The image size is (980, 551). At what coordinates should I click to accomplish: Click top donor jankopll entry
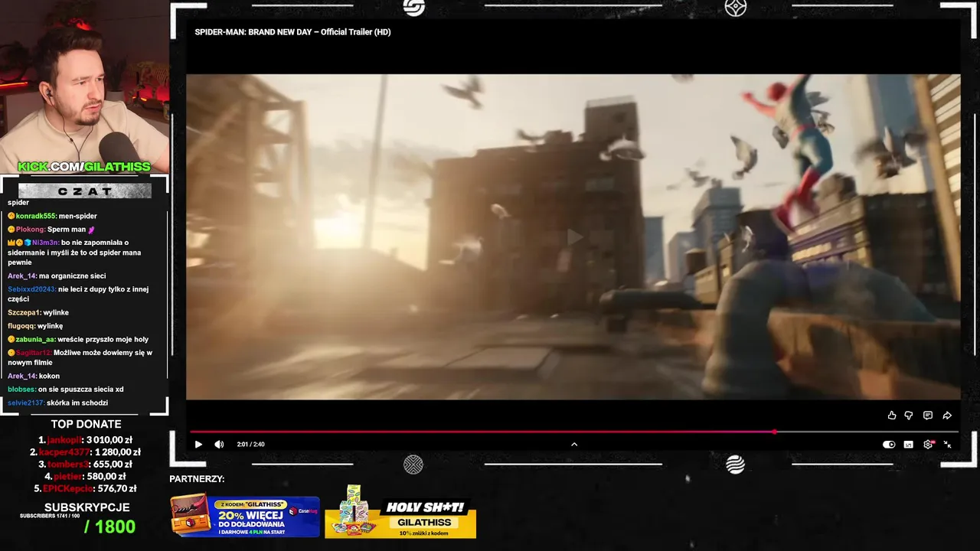[x=85, y=440]
